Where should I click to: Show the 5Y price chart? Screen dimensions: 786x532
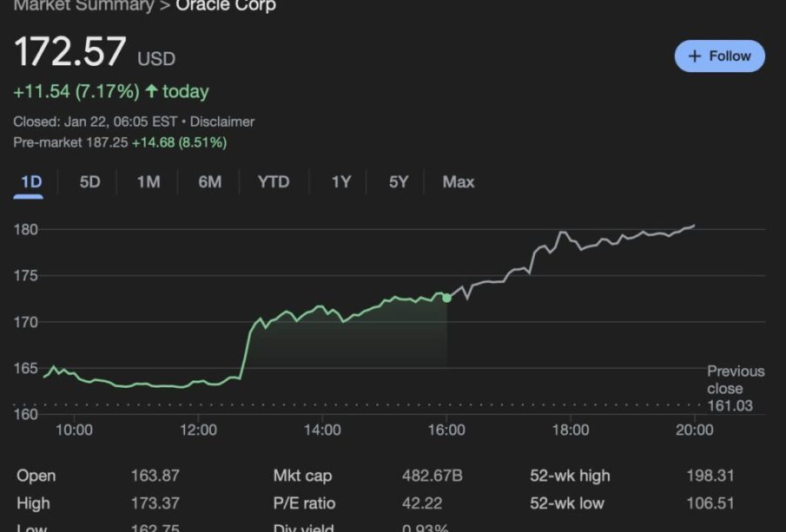pos(398,182)
